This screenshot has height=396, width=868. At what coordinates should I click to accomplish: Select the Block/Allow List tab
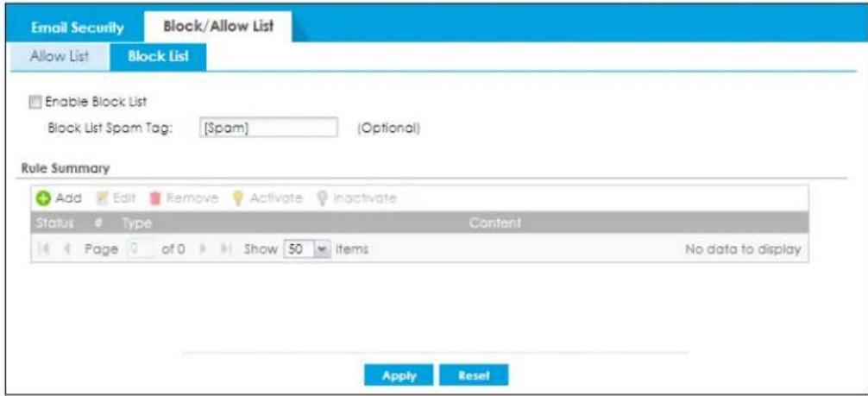tap(217, 27)
